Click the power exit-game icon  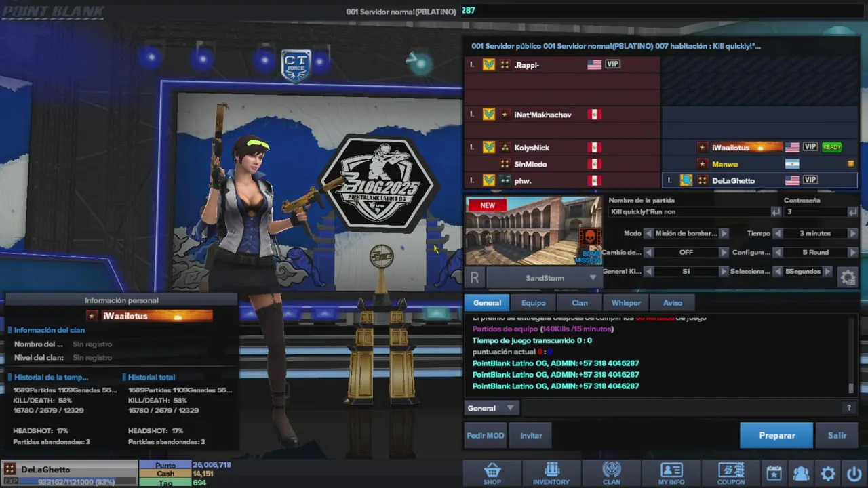point(854,473)
